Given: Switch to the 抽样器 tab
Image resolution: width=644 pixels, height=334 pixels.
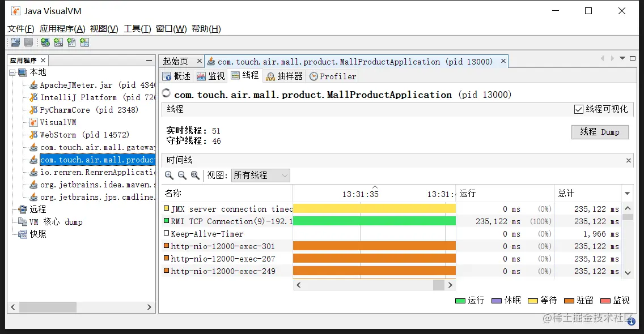Looking at the screenshot, I should (284, 76).
